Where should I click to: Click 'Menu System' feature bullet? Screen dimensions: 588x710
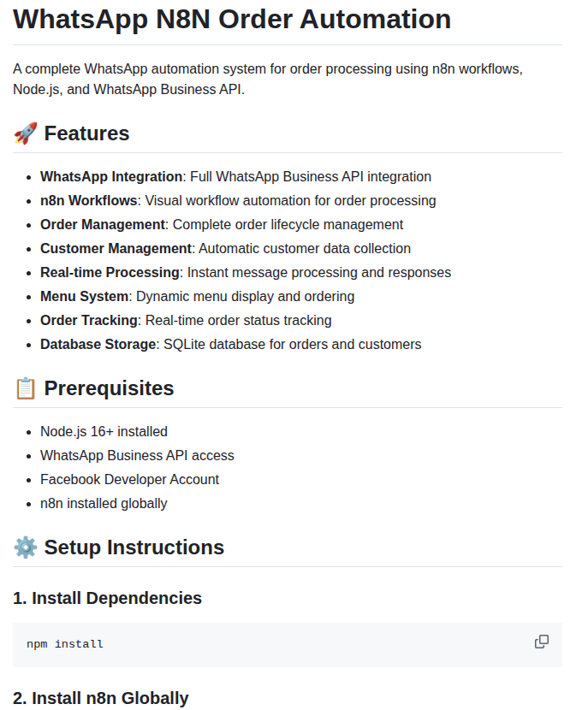point(197,297)
